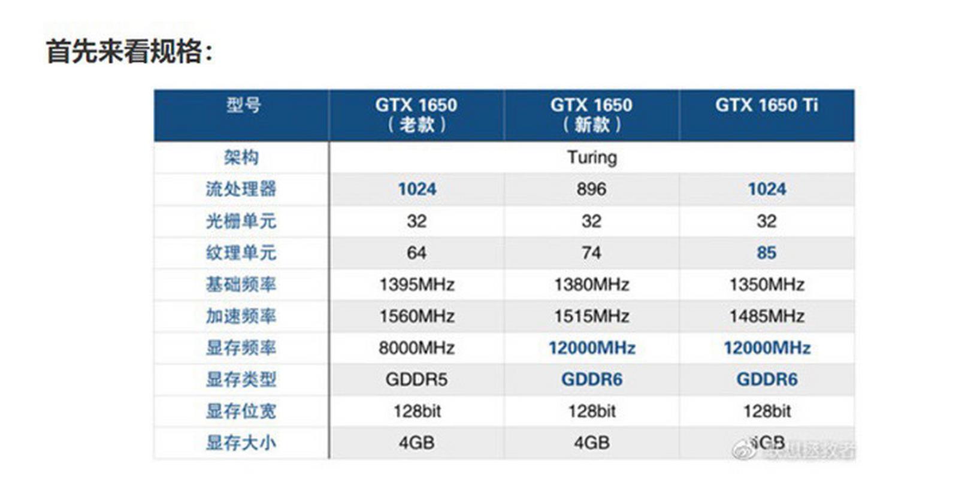The height and width of the screenshot is (479, 980).
Task: Click the GTX 1650 (老款) column header
Action: pos(416,114)
